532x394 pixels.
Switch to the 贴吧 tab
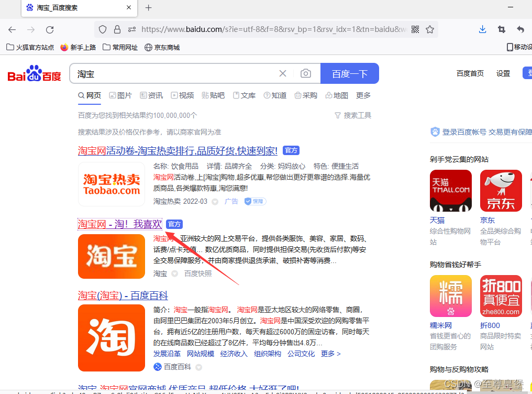pos(213,95)
